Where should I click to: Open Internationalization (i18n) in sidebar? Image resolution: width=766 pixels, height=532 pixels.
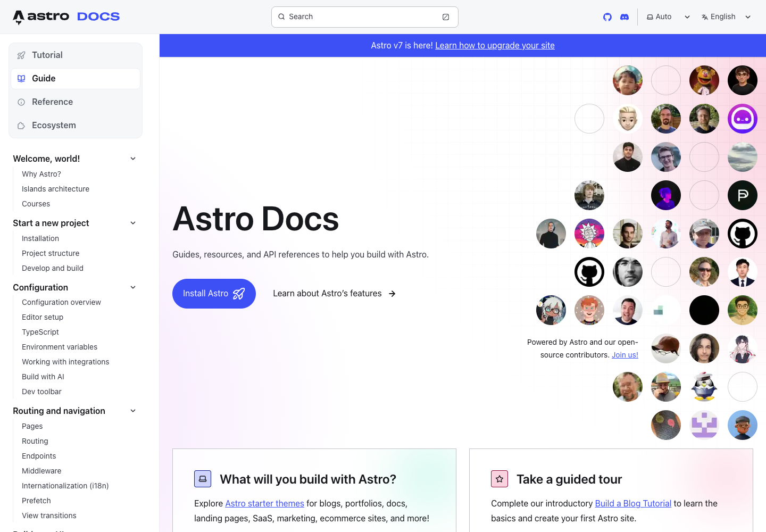(65, 486)
